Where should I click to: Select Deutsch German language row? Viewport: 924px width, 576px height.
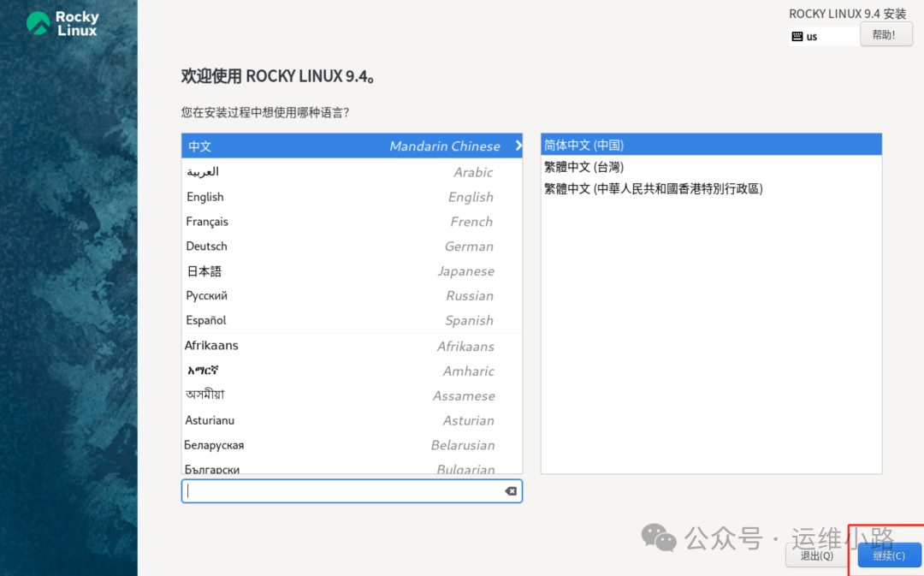[352, 246]
